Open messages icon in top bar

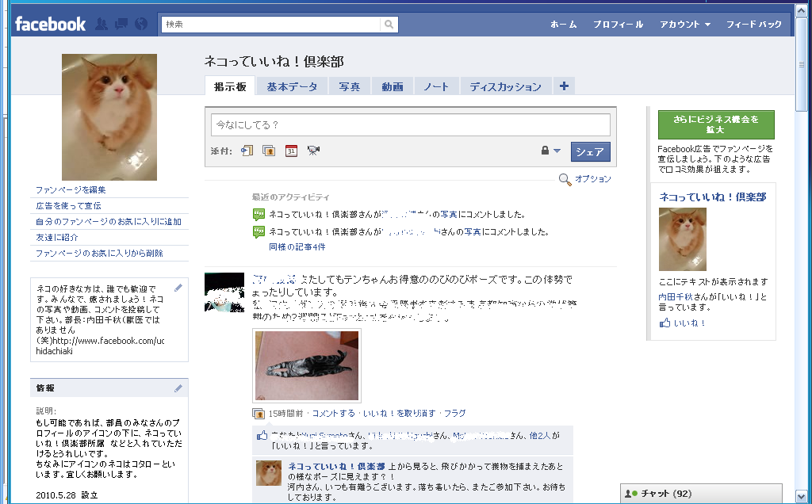click(x=121, y=24)
